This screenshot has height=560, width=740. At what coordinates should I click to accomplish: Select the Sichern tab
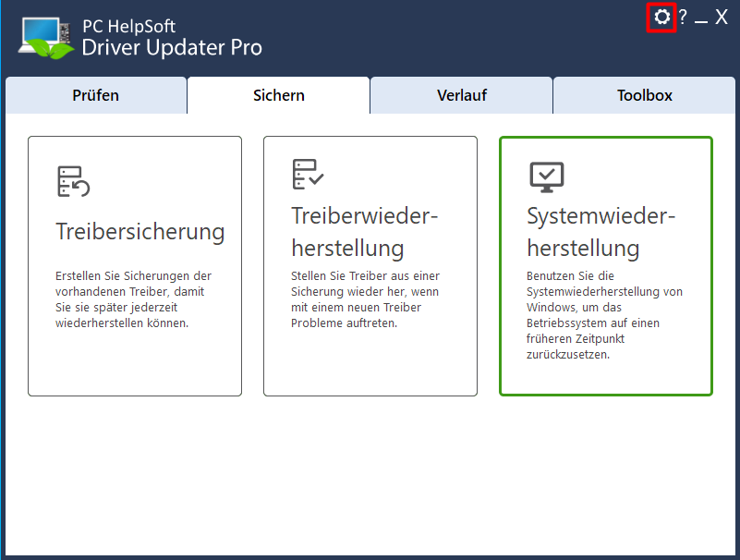278,95
